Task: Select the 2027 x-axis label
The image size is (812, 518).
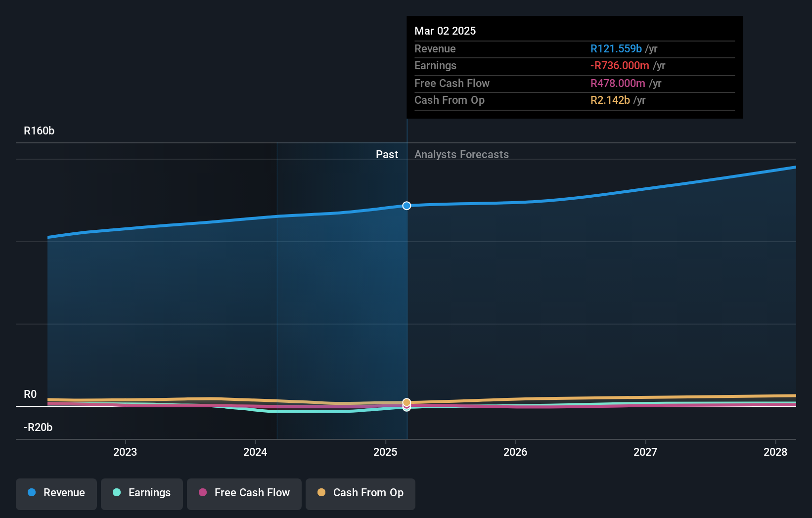Action: [645, 452]
